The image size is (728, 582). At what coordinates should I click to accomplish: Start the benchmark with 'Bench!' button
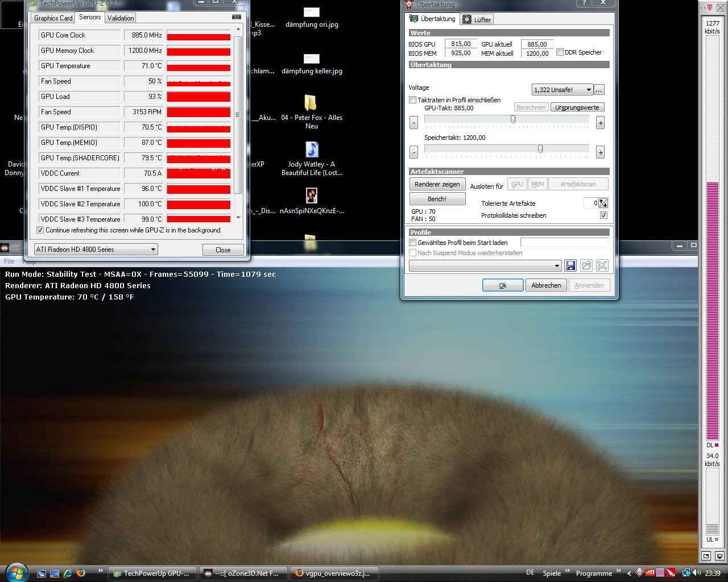[x=437, y=199]
